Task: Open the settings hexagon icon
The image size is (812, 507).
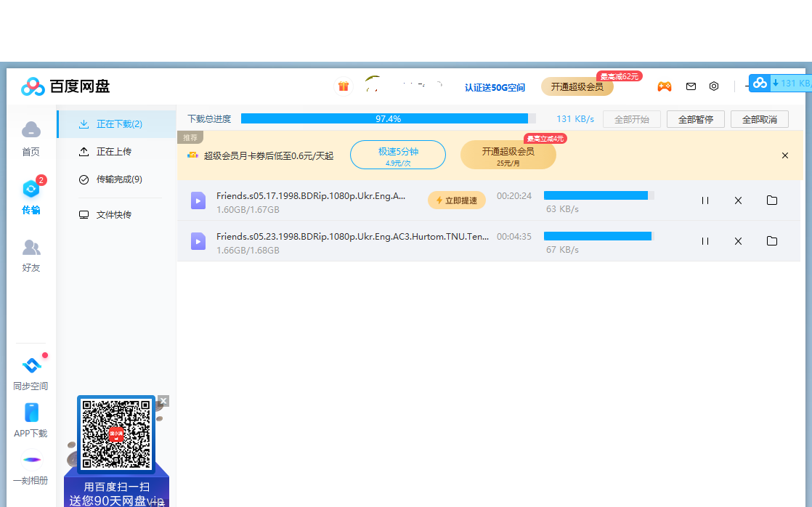Action: coord(714,86)
